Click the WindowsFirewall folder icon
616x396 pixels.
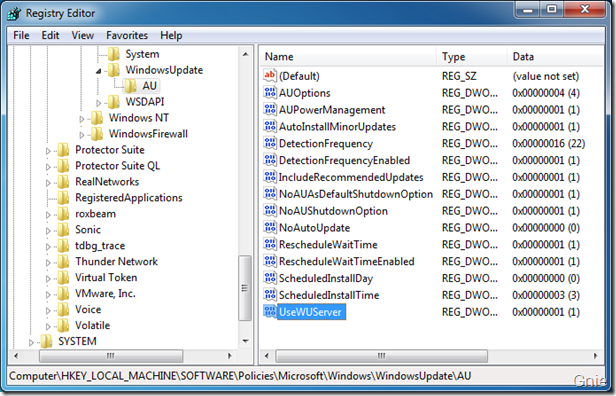click(x=97, y=134)
